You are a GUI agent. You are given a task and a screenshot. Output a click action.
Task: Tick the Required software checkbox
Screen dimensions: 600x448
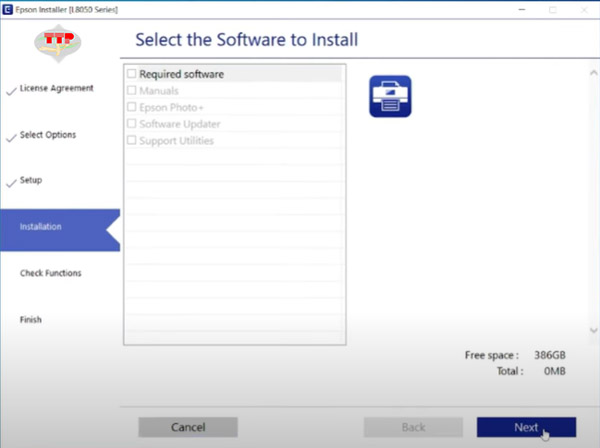(x=132, y=73)
